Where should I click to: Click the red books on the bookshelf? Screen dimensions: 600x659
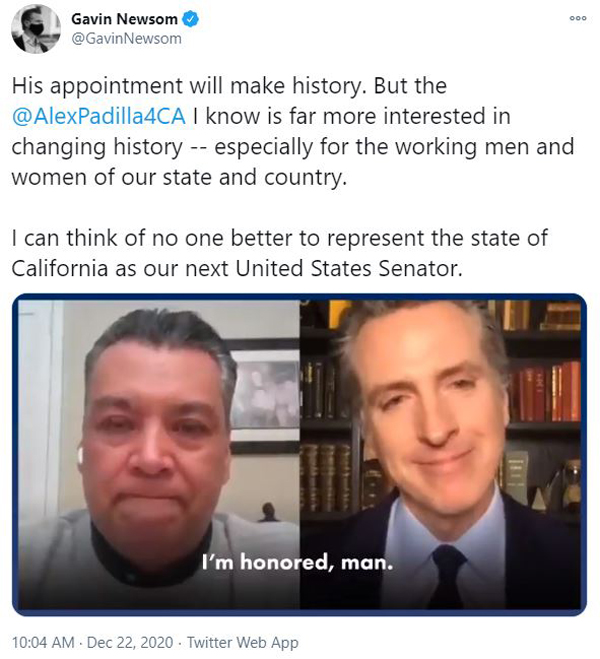544,394
